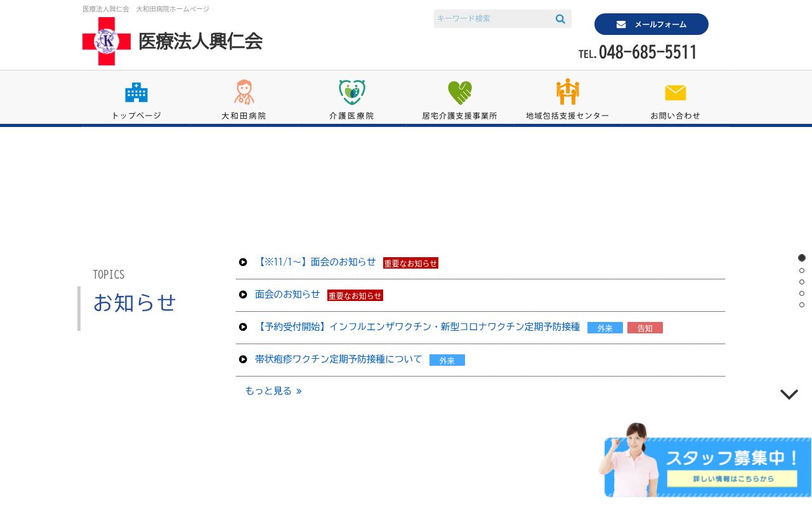Viewport: 812px width, 508px height.
Task: Open 【※11/1～】面会のお知らせ link
Action: 315,262
